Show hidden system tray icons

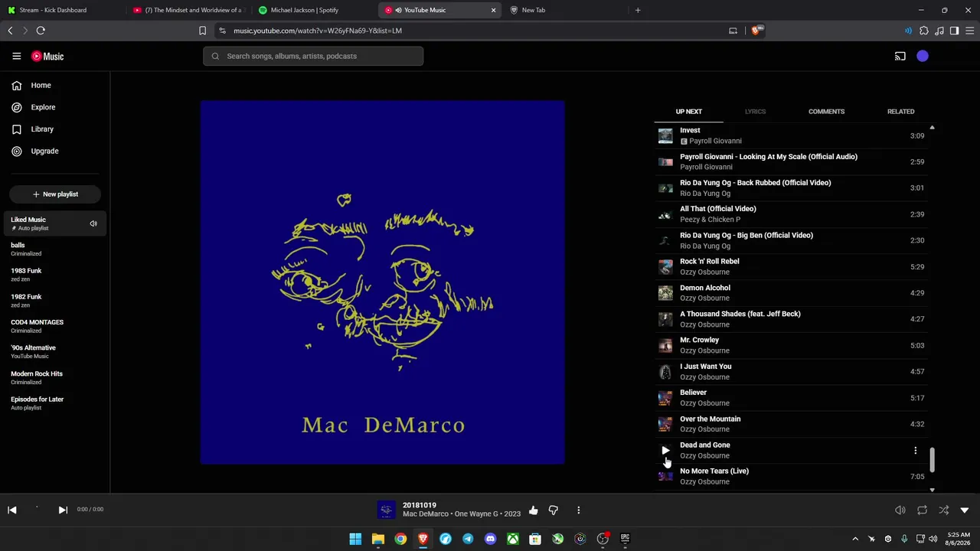pyautogui.click(x=855, y=539)
